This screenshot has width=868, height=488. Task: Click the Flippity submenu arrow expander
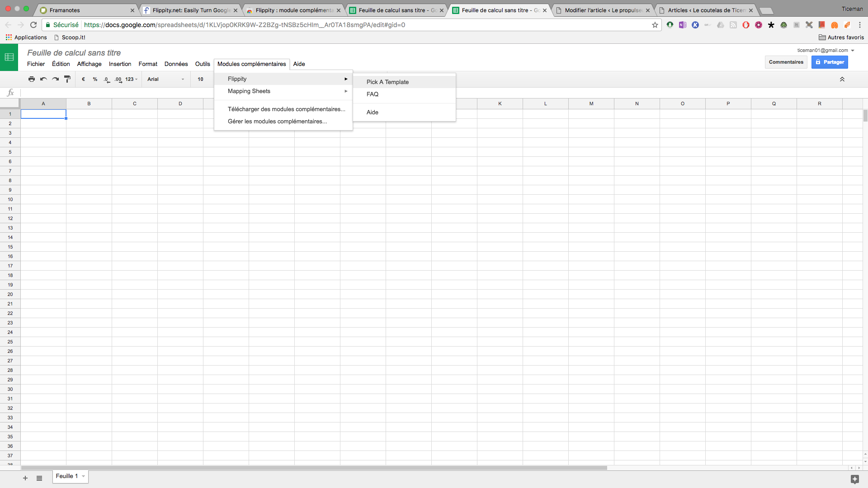click(x=346, y=78)
